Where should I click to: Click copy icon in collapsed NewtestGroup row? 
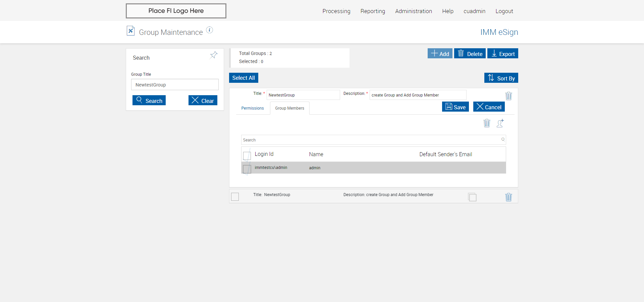472,197
